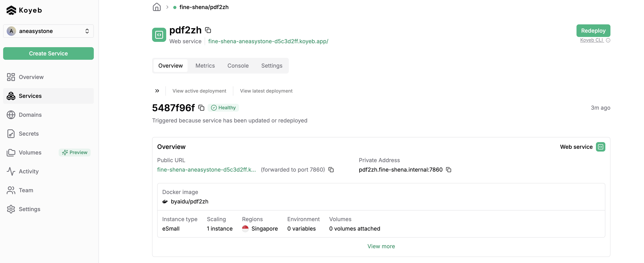This screenshot has height=263, width=644.
Task: Switch to the Console tab
Action: pyautogui.click(x=238, y=66)
